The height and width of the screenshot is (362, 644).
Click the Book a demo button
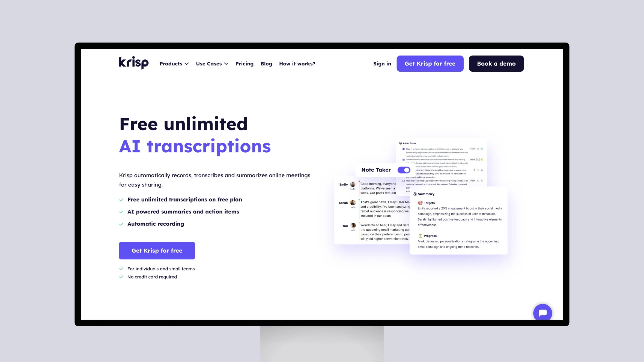click(x=496, y=64)
